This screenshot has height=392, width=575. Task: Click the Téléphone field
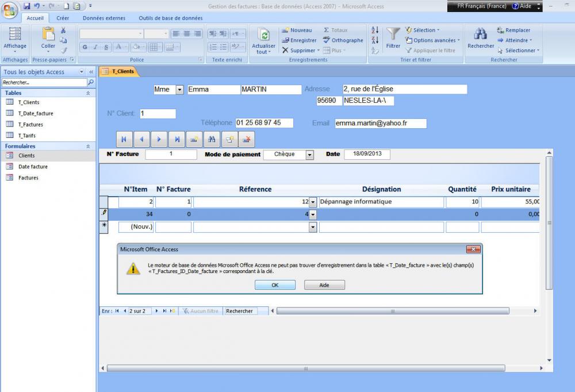pyautogui.click(x=264, y=123)
